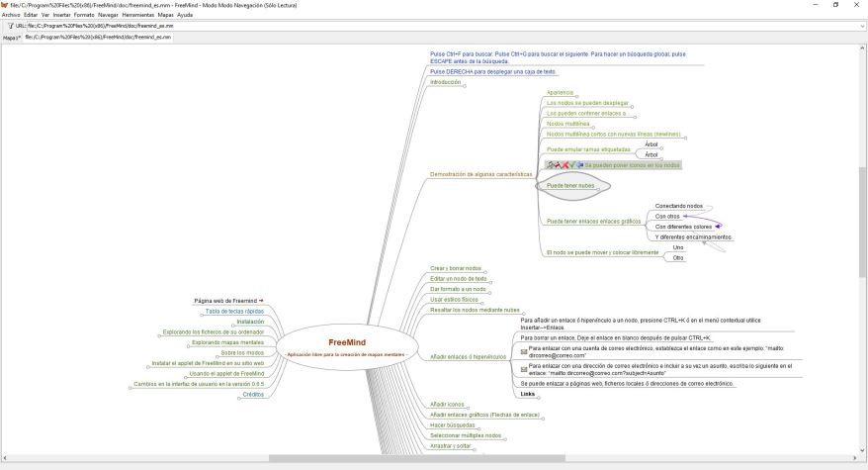Click the first mail envelope icon in hyperlinks
The image size is (868, 470).
[x=524, y=351]
